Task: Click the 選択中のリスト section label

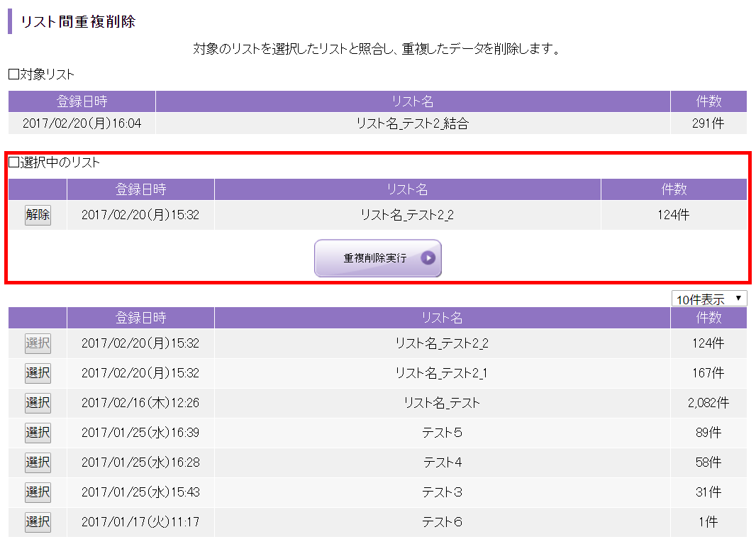Action: (54, 162)
